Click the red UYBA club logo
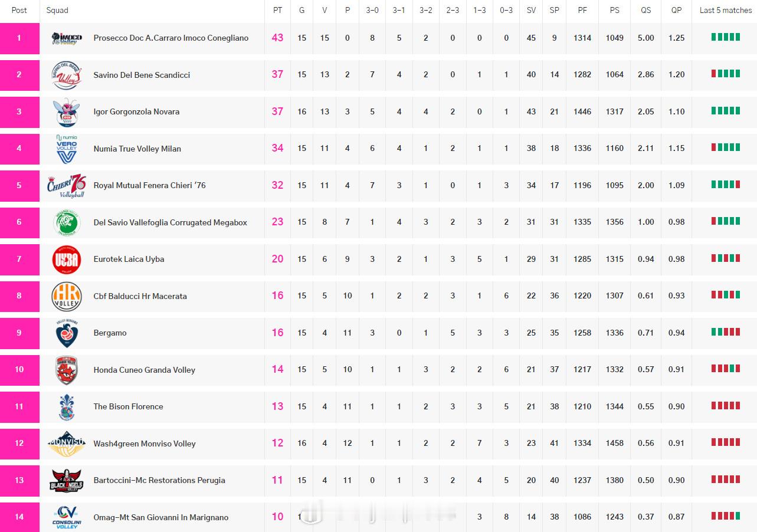Image resolution: width=757 pixels, height=532 pixels. pos(67,260)
